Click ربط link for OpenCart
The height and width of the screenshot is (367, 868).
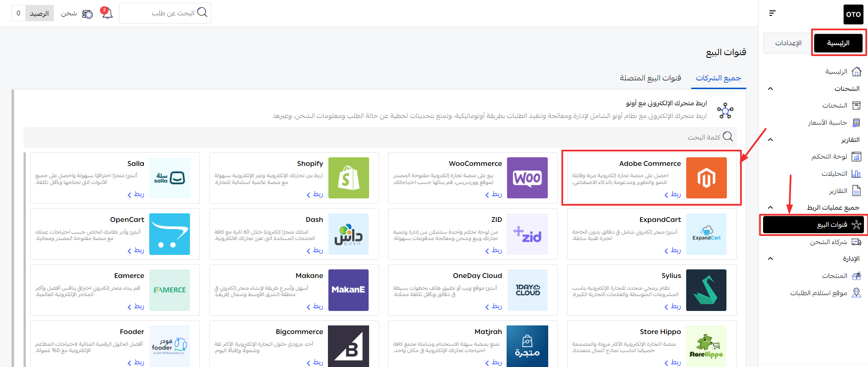136,250
